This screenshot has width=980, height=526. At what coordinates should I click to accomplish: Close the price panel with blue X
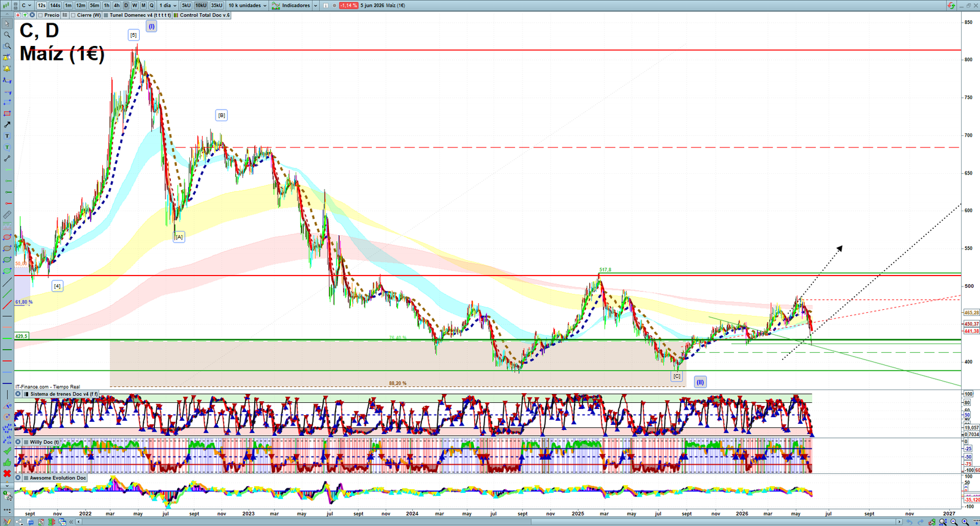pos(32,15)
